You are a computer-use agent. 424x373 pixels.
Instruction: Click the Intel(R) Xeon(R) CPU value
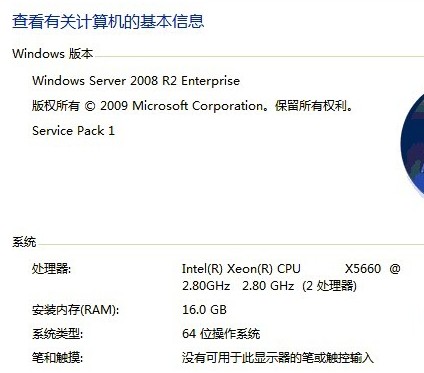pyautogui.click(x=241, y=269)
